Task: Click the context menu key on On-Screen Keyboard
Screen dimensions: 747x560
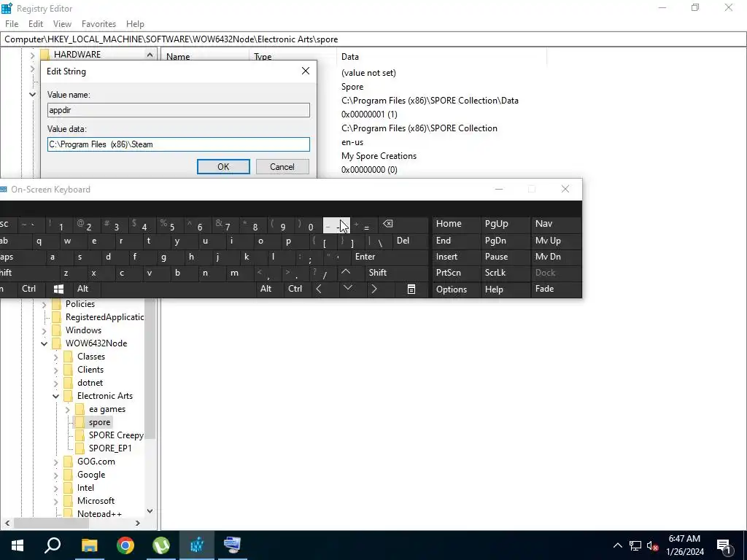Action: tap(411, 289)
